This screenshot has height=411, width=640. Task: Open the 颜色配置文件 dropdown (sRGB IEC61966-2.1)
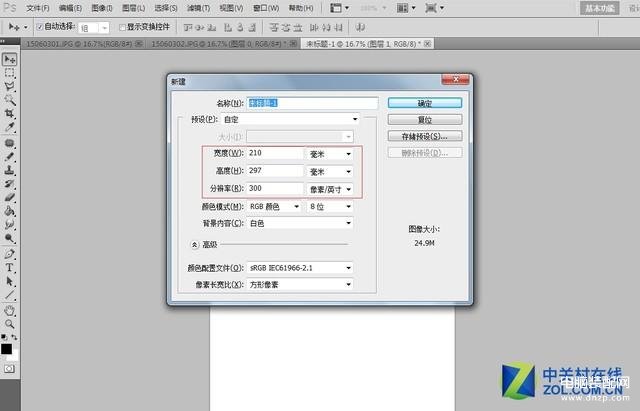(x=300, y=268)
